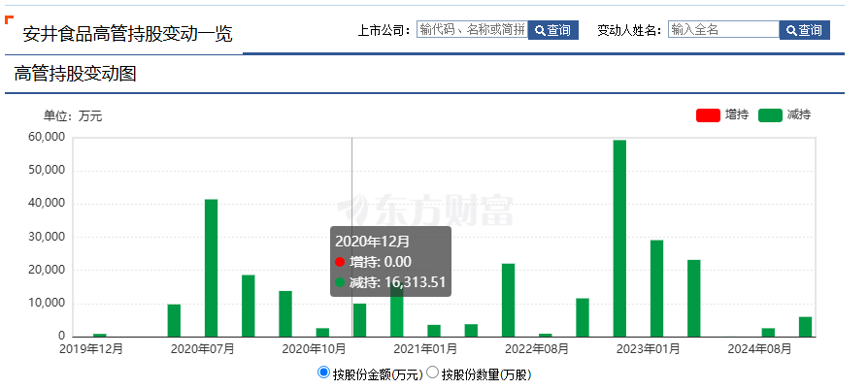Click the tooltip line 减持: 16,313.51

(390, 282)
